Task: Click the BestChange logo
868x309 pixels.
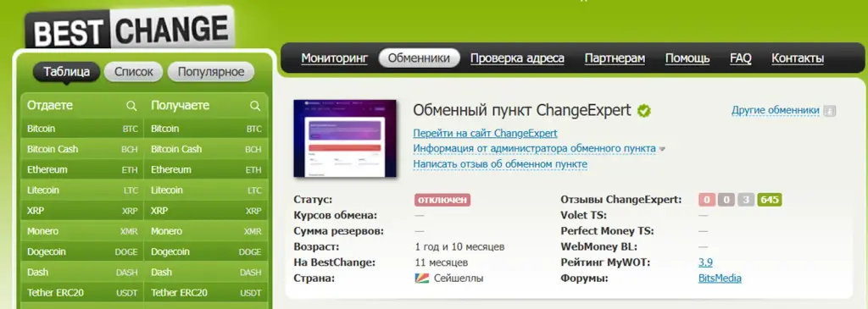Action: tap(130, 29)
